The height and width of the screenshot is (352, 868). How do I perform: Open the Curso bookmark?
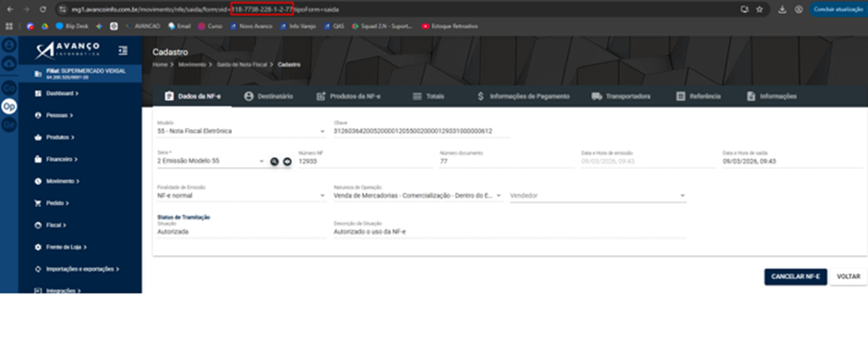point(211,26)
